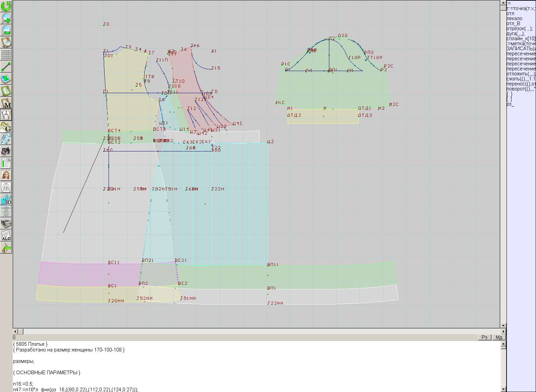Click the green refresh arrow icon
Image resolution: width=536 pixels, height=392 pixels.
pos(6,6)
